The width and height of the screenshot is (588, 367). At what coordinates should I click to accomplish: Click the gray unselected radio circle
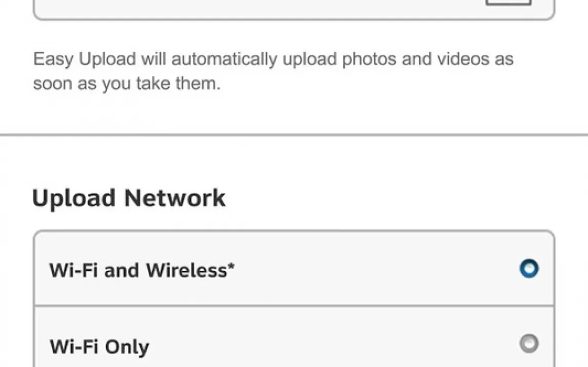click(529, 343)
